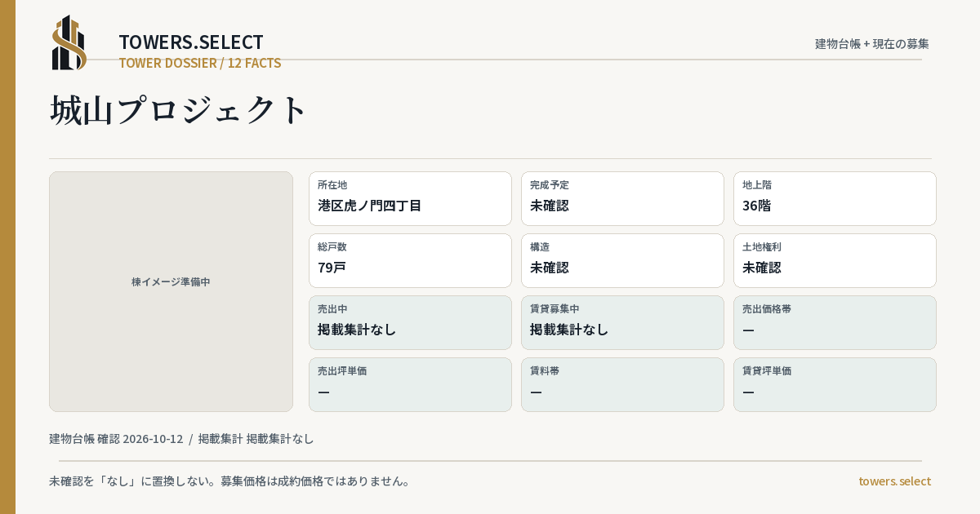Click the TOWER DOSSIER / 12 FACTS subtitle
Screen dimensions: 980x514
200,63
